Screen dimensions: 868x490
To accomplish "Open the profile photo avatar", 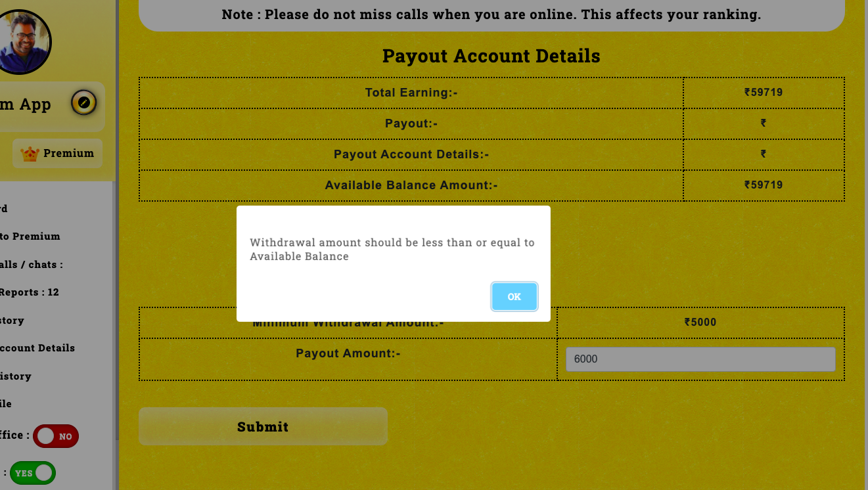I will point(23,42).
